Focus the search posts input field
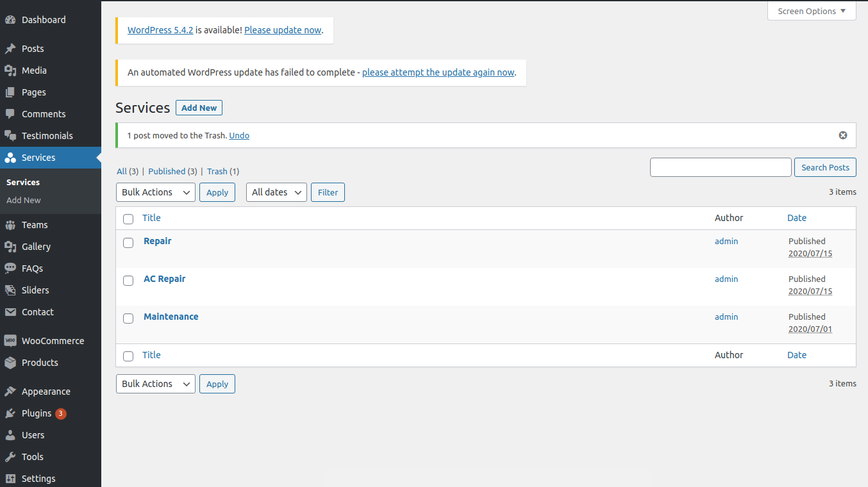 (721, 167)
